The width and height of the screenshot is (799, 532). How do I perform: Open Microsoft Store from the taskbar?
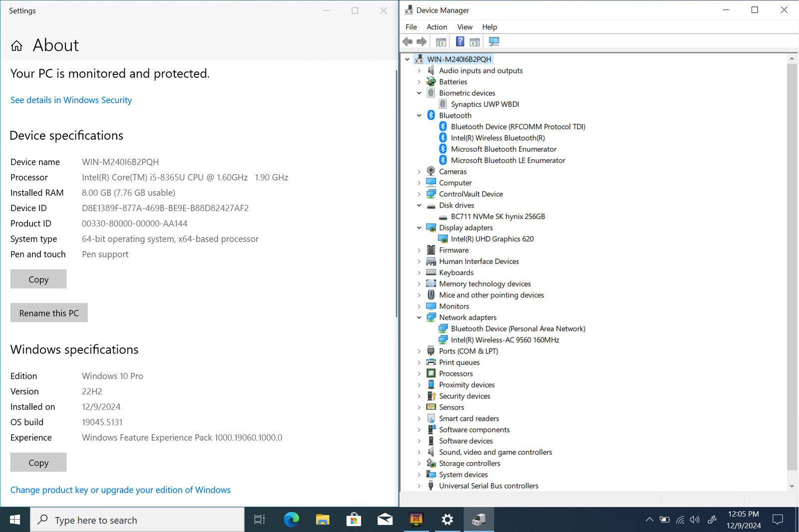point(354,520)
